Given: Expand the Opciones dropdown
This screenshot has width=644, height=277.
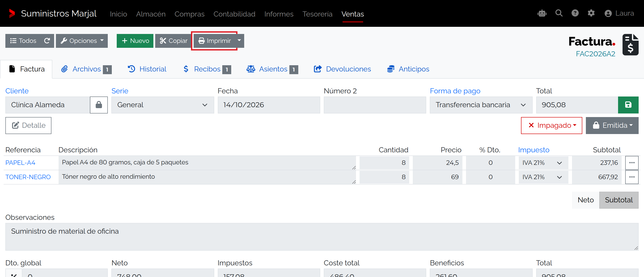Looking at the screenshot, I should pos(82,41).
